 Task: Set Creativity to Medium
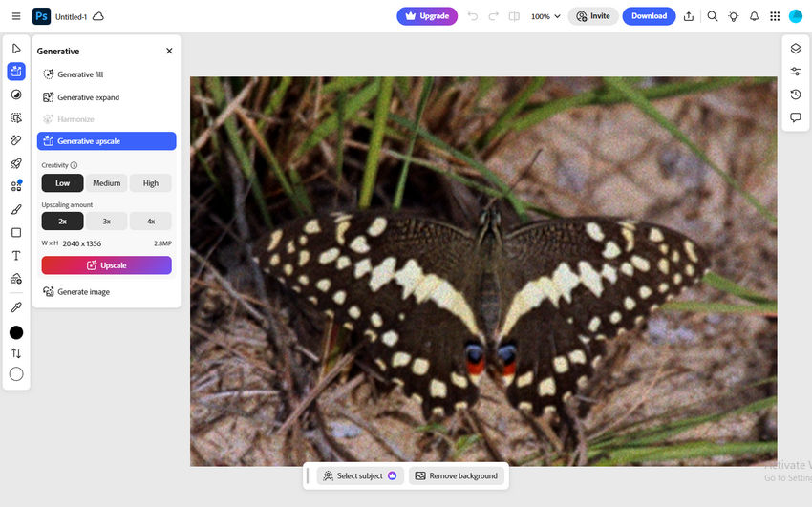tap(107, 183)
